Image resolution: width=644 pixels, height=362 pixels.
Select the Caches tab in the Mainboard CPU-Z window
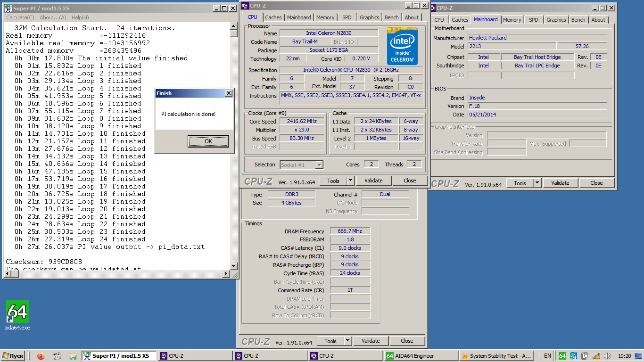(460, 20)
